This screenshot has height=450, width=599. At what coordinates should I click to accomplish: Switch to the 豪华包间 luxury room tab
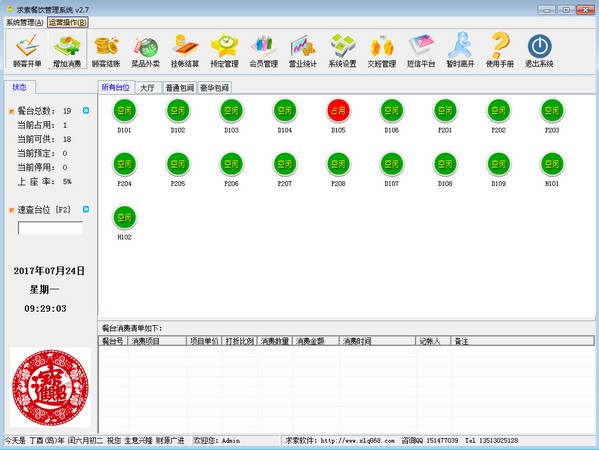(214, 88)
